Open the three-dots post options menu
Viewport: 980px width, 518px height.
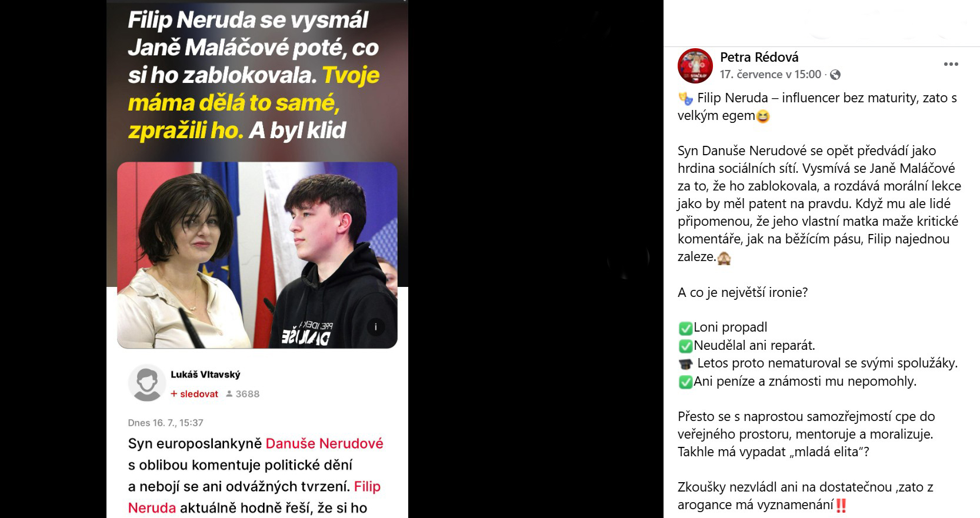point(951,64)
